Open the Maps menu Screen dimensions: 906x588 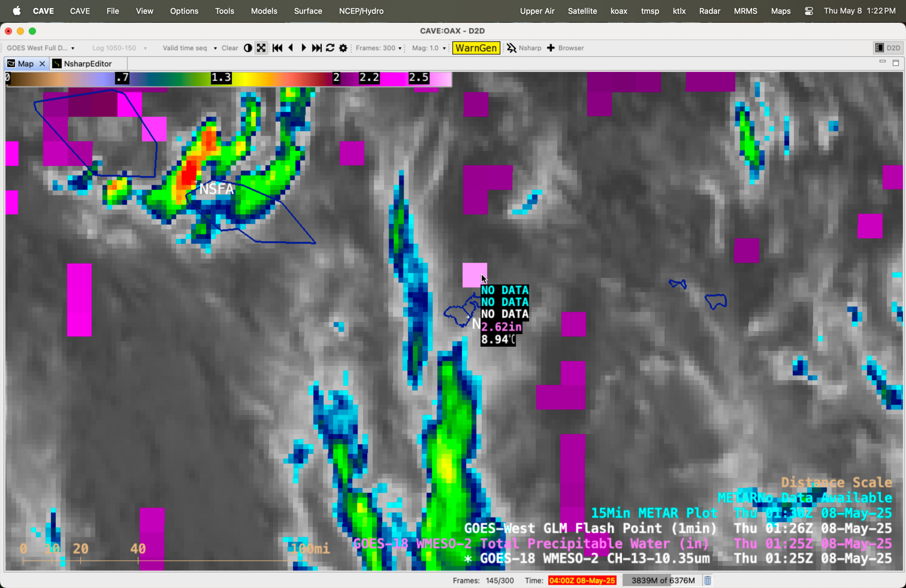(x=781, y=11)
